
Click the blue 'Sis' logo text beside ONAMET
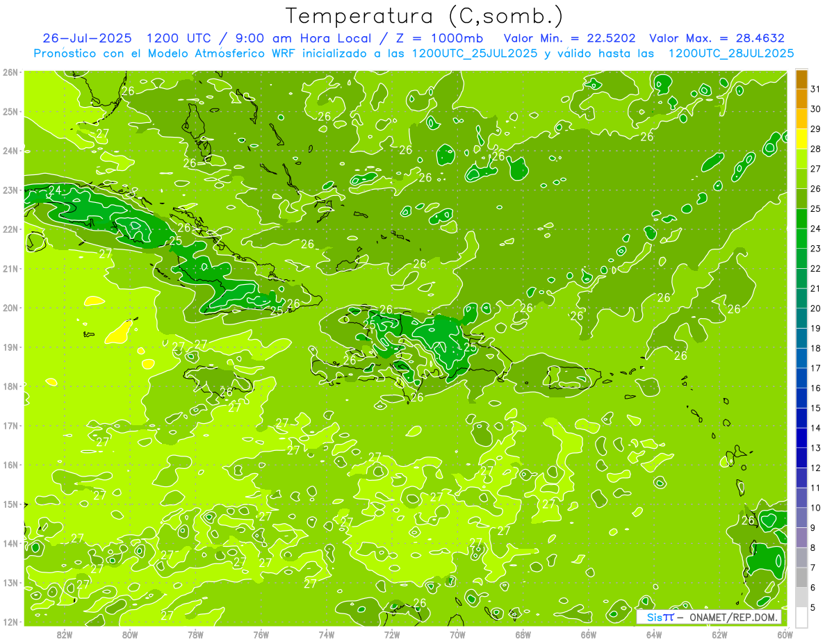[655, 618]
